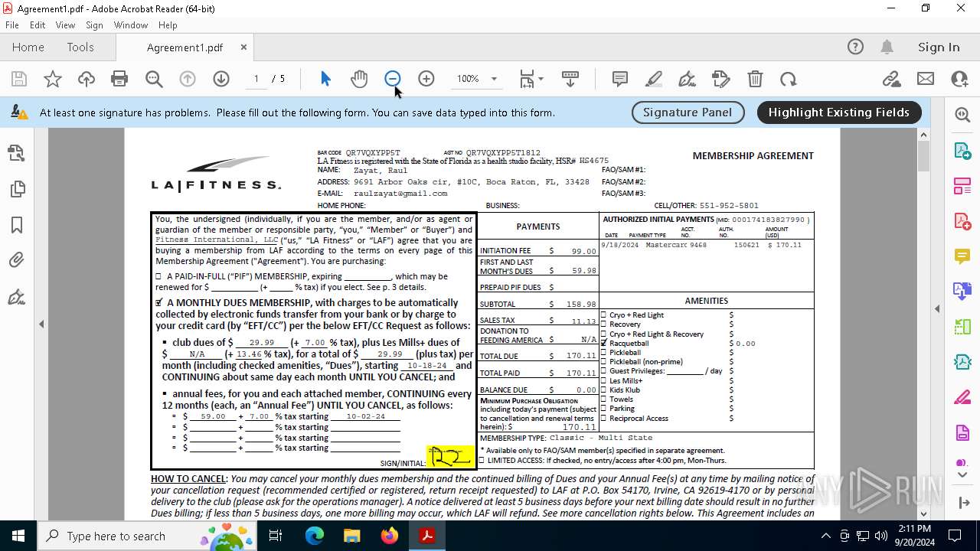
Task: Open the File menu
Action: click(12, 25)
